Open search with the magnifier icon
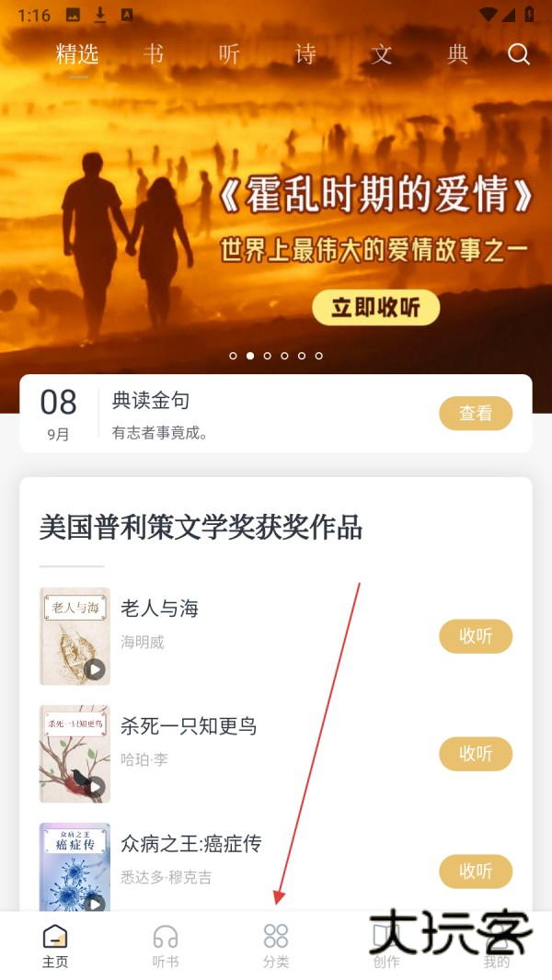Screen dimensions: 552x980 pyautogui.click(x=518, y=54)
